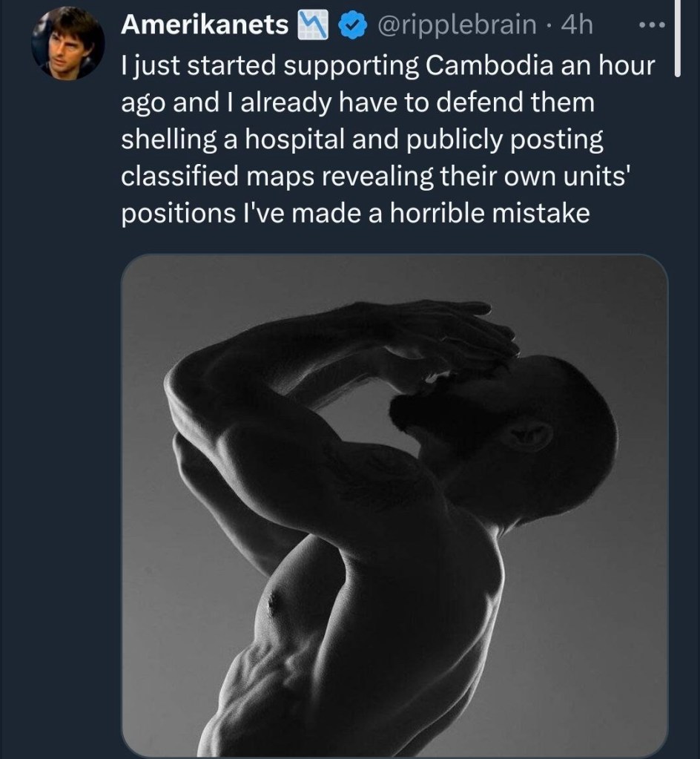
Task: Click the Amerikanets display name
Action: pos(204,25)
